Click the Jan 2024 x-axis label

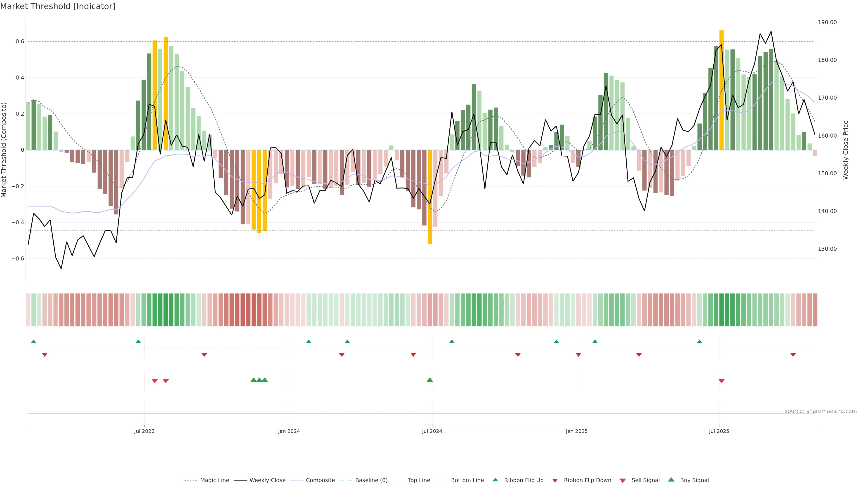tap(289, 431)
